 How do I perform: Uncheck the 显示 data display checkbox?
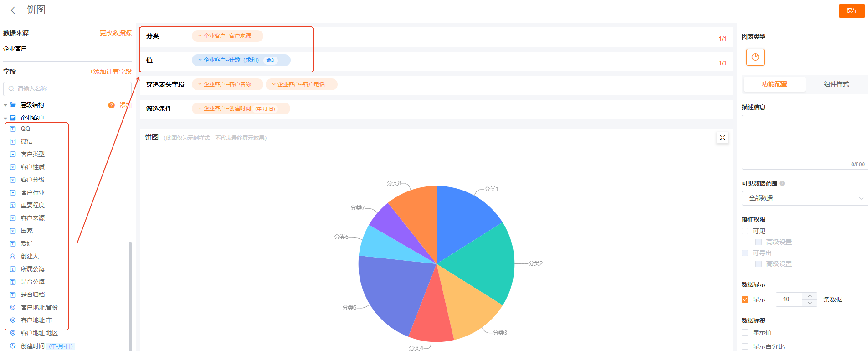click(x=745, y=299)
